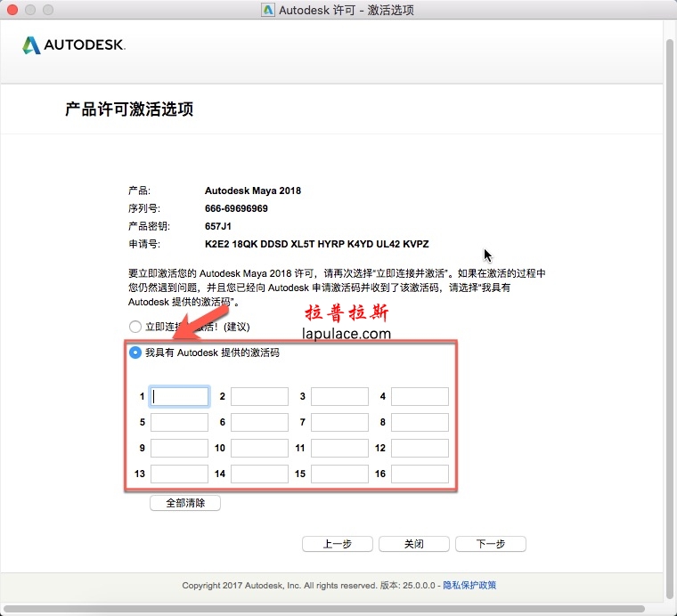This screenshot has width=677, height=616.
Task: Click the 关闭 close button
Action: tap(414, 544)
